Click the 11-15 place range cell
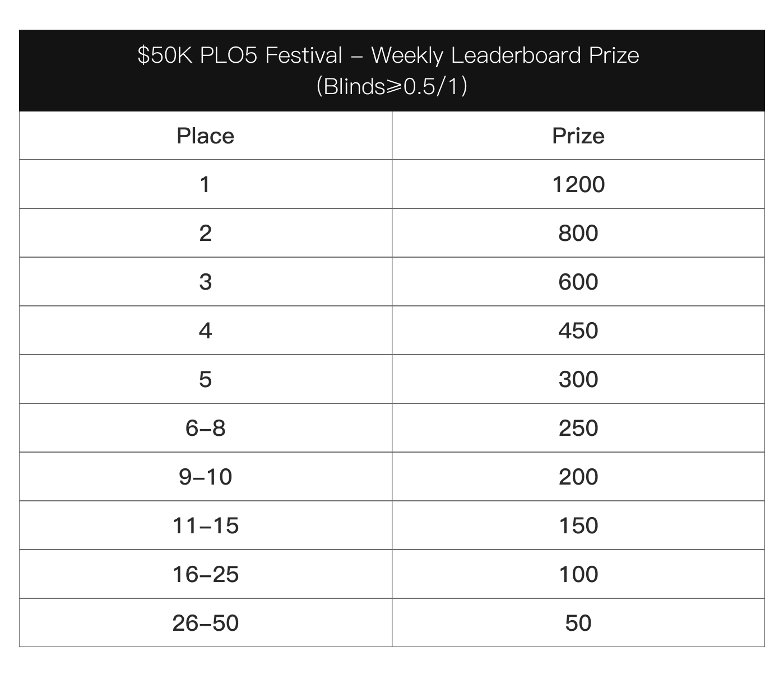Viewport: 784px width, 684px height. 206,525
